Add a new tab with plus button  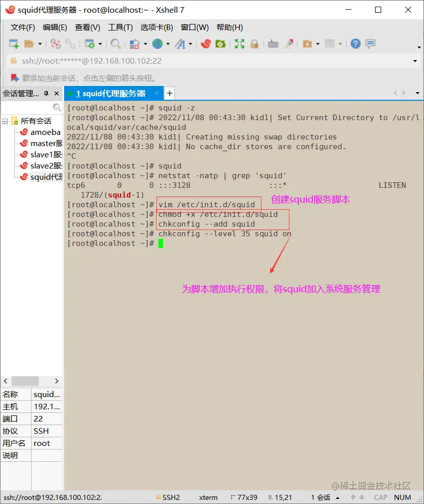[x=170, y=94]
